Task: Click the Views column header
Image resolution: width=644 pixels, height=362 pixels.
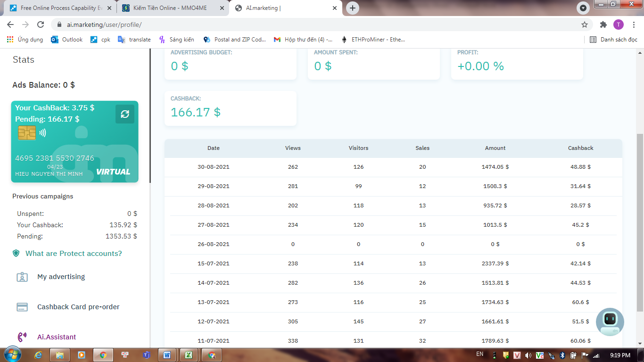Action: point(293,148)
